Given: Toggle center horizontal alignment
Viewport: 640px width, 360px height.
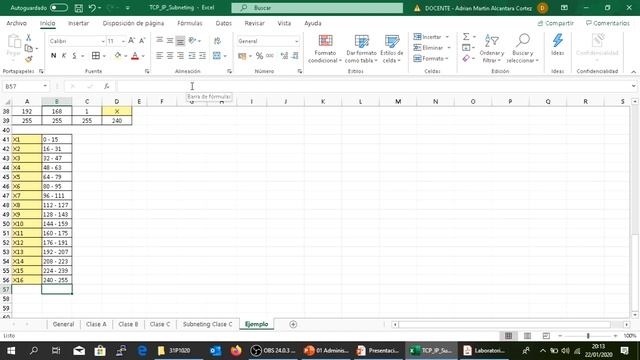Looking at the screenshot, I should [x=170, y=56].
